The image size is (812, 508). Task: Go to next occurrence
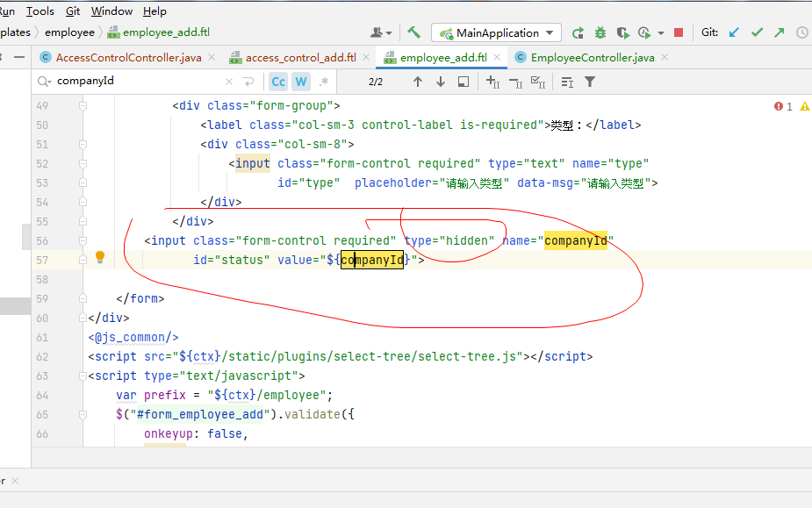[441, 82]
